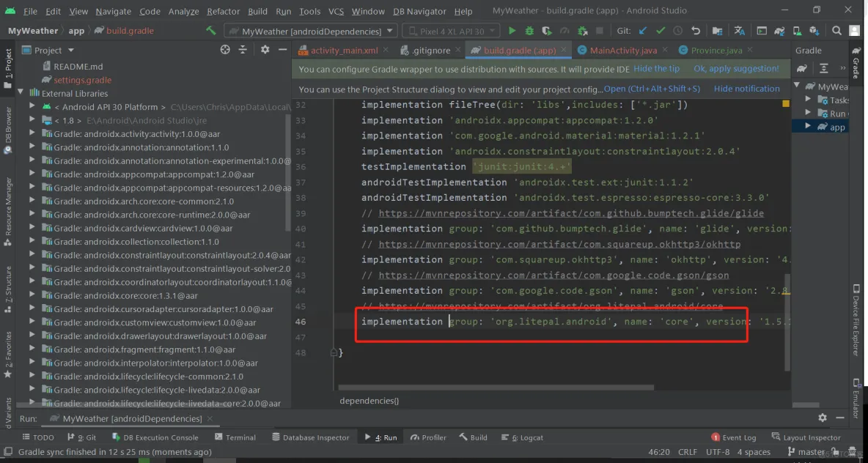Select README.md in the Project tree
Viewport: 868px width, 463px height.
(78, 67)
